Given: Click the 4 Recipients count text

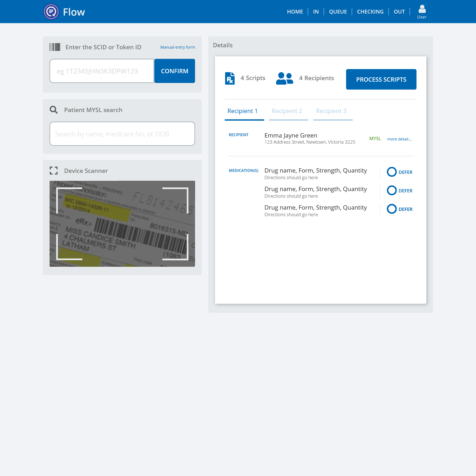Looking at the screenshot, I should click(x=316, y=78).
